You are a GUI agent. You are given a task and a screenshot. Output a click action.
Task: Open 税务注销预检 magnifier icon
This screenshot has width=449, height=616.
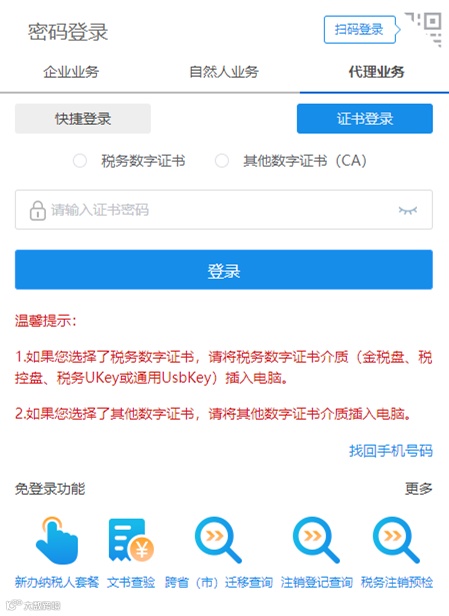point(396,540)
